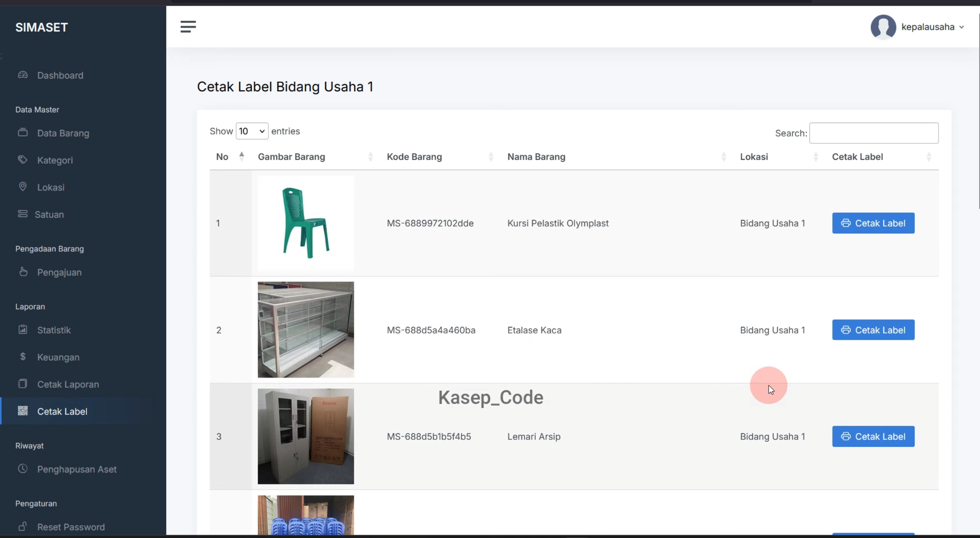Image resolution: width=980 pixels, height=538 pixels.
Task: Open the Etalase Kaca glass display image
Action: pos(306,330)
